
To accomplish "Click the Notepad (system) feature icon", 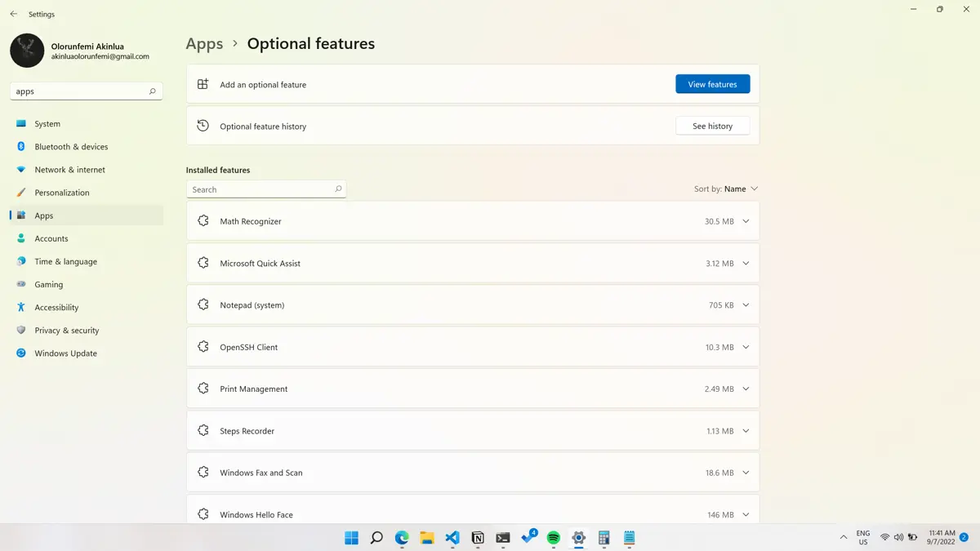I will tap(203, 304).
